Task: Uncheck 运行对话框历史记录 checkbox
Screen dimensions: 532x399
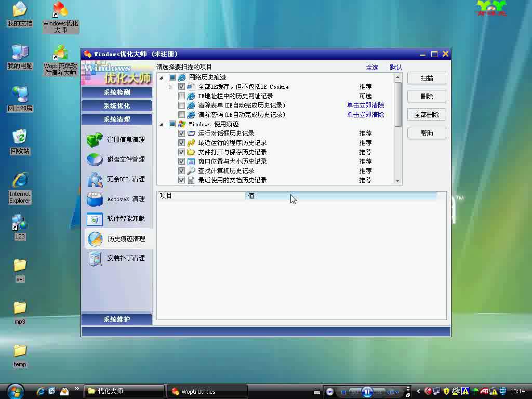Action: point(181,134)
